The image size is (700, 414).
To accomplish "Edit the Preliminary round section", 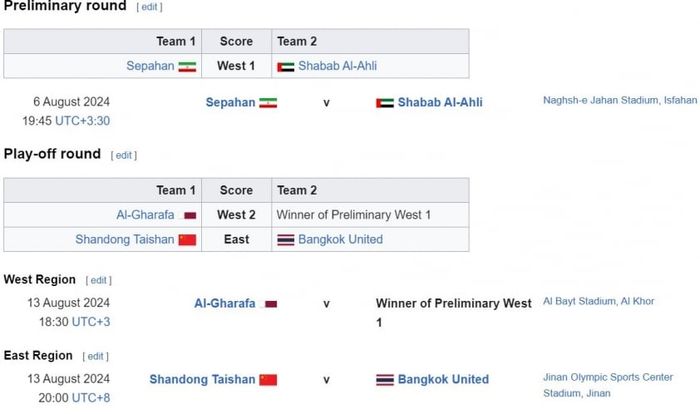I will point(150,7).
